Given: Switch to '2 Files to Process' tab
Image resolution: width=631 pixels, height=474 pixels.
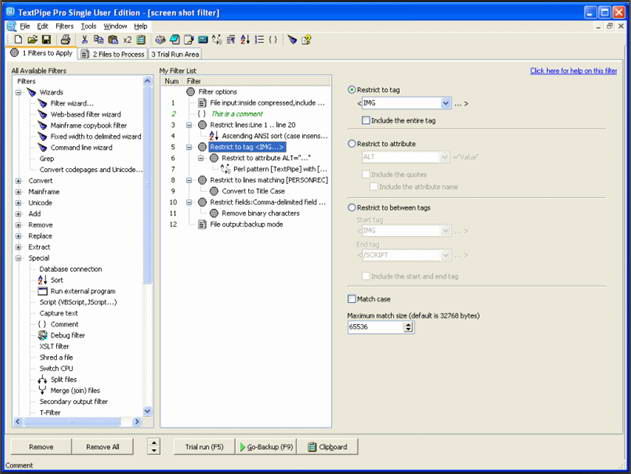Looking at the screenshot, I should point(112,54).
